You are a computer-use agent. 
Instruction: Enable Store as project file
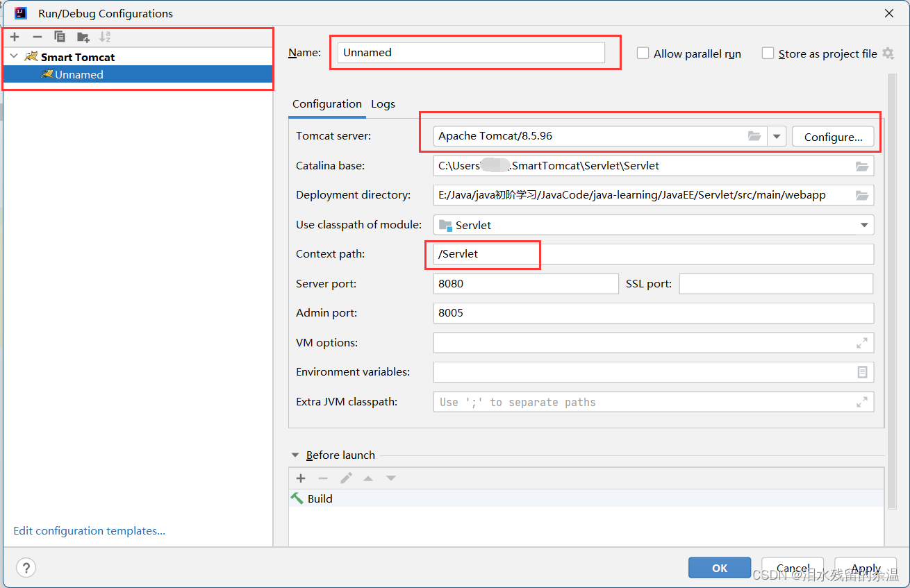click(768, 53)
